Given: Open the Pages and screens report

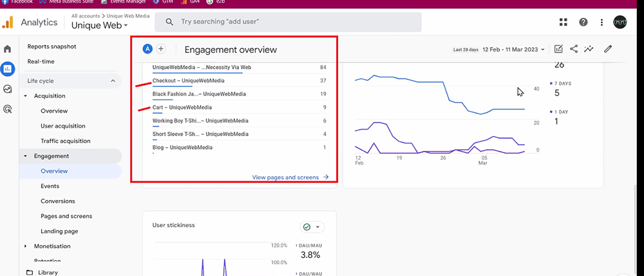Looking at the screenshot, I should 66,216.
